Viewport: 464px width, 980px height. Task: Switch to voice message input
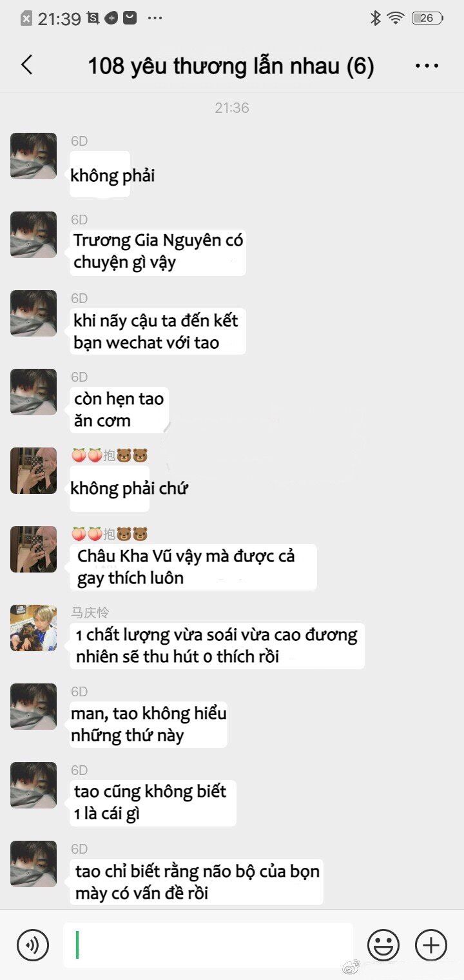tap(33, 946)
